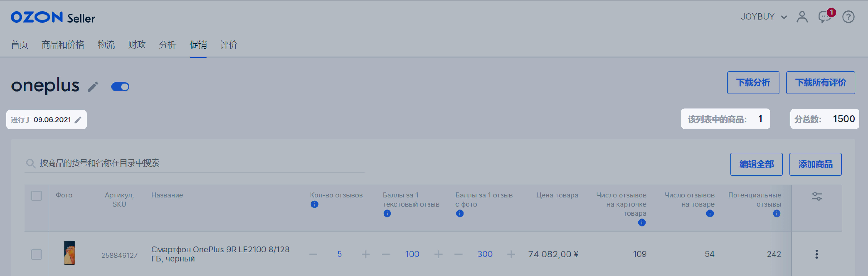868x276 pixels.
Task: Click the 该列表中的商品 count badge
Action: click(x=725, y=119)
